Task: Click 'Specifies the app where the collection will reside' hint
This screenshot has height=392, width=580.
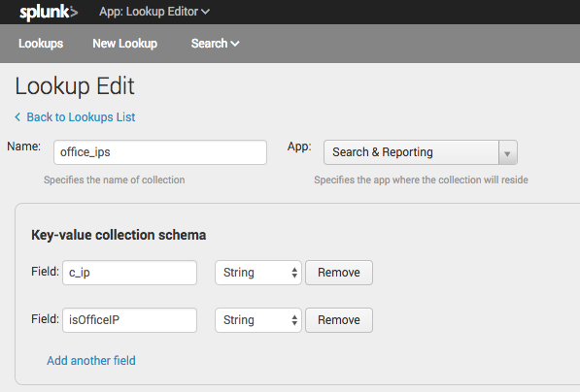Action: [x=421, y=180]
